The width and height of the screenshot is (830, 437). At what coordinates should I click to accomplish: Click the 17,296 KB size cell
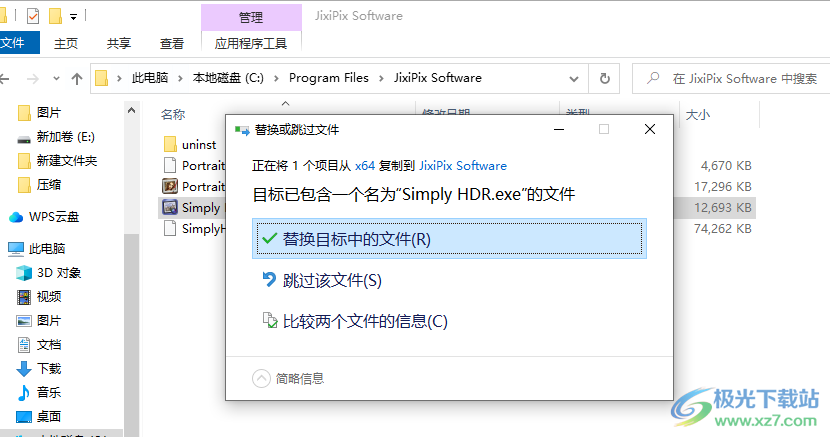(723, 187)
